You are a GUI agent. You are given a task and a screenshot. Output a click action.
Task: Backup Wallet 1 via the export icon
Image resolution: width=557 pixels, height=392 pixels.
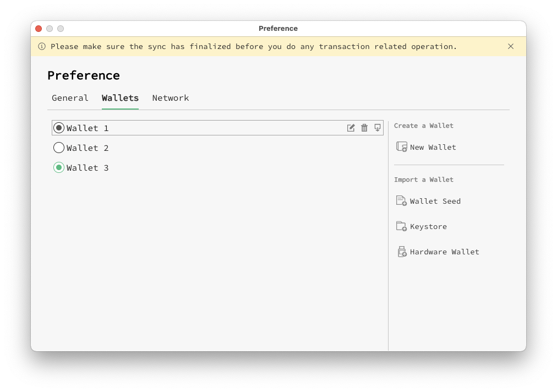[x=377, y=127]
